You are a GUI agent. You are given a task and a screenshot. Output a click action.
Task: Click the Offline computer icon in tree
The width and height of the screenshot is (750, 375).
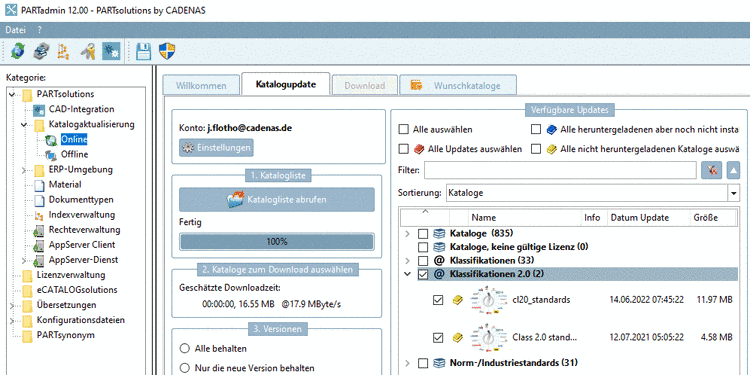(x=51, y=155)
